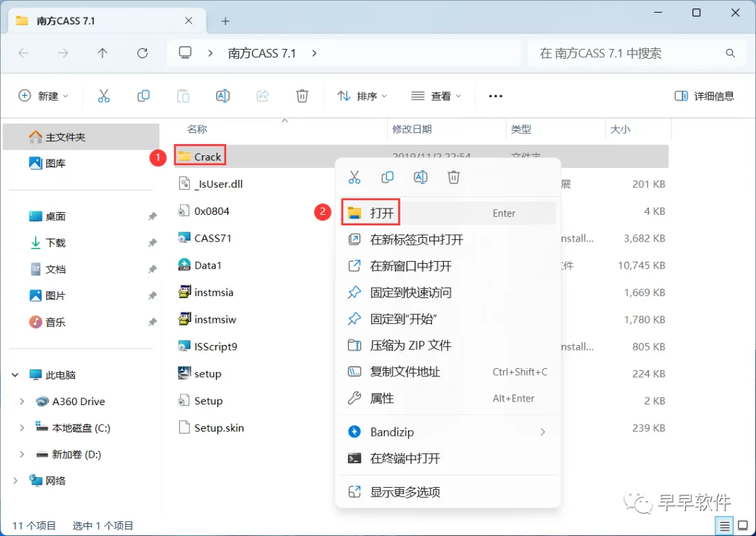Expand the chevron before 南方CASS 7.1 in the address bar
This screenshot has height=536, width=756.
click(x=210, y=53)
